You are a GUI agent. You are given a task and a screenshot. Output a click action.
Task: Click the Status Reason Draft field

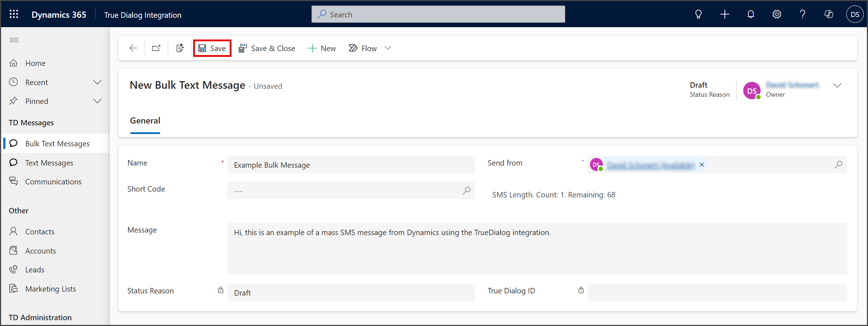(x=351, y=292)
